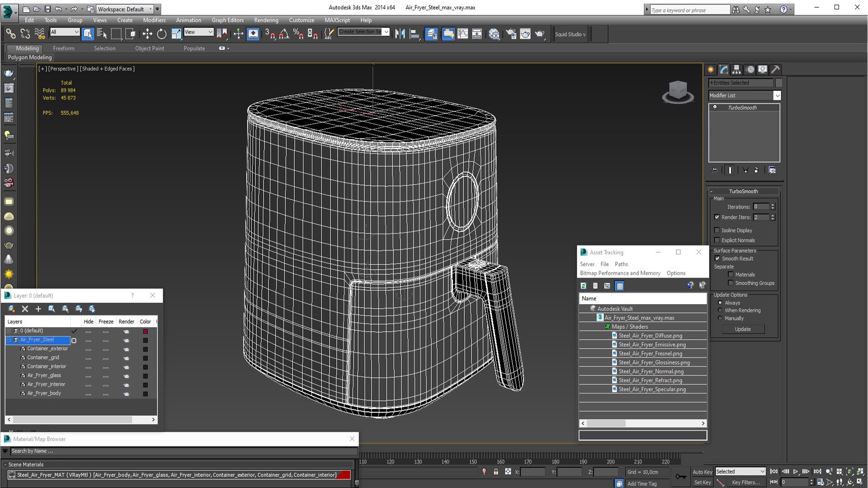Toggle Angle Snap in main toolbar
This screenshot has height=488, width=868.
click(284, 34)
